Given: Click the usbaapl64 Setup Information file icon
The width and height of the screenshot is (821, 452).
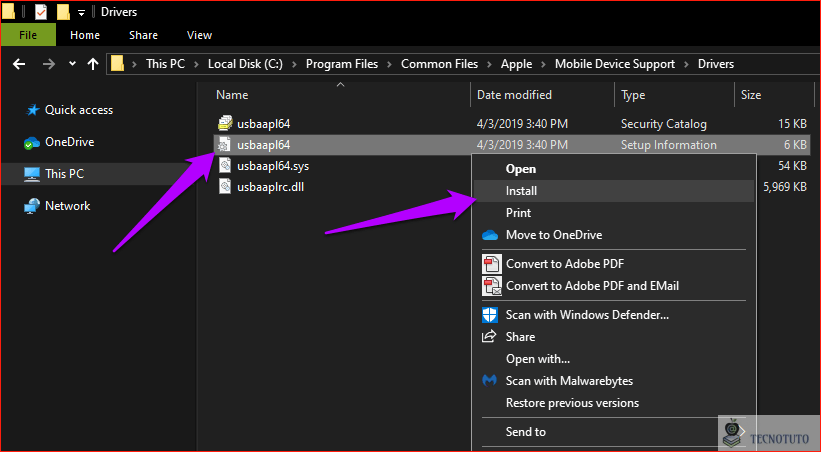Looking at the screenshot, I should 224,145.
